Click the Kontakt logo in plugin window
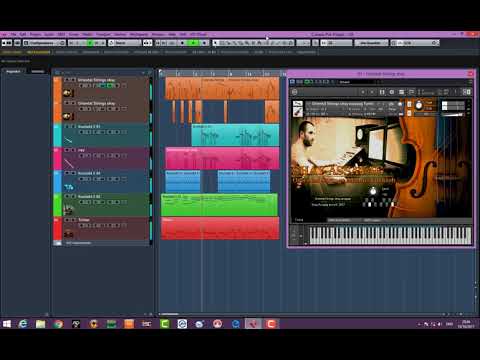Viewport: 480px width, 360px height. (294, 92)
